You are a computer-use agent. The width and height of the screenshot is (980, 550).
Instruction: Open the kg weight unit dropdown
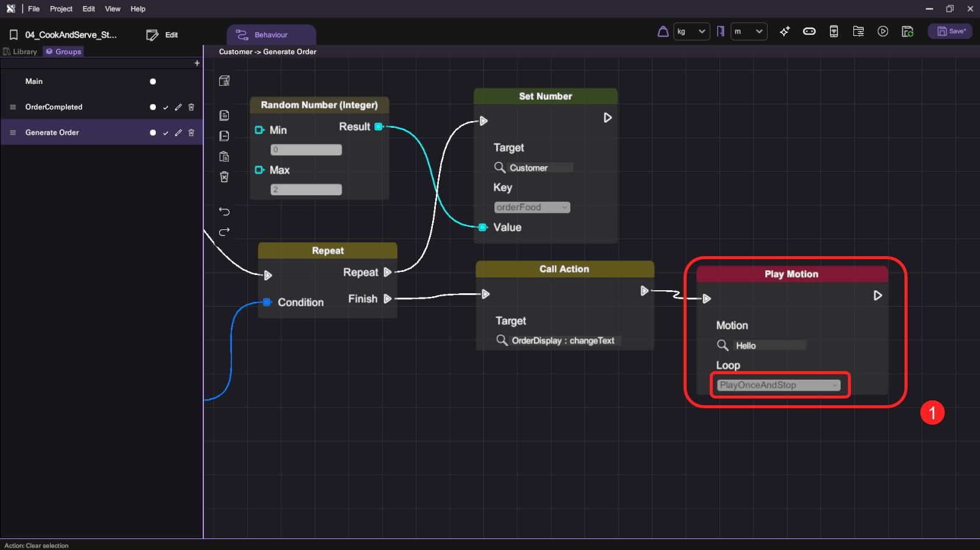pos(691,32)
